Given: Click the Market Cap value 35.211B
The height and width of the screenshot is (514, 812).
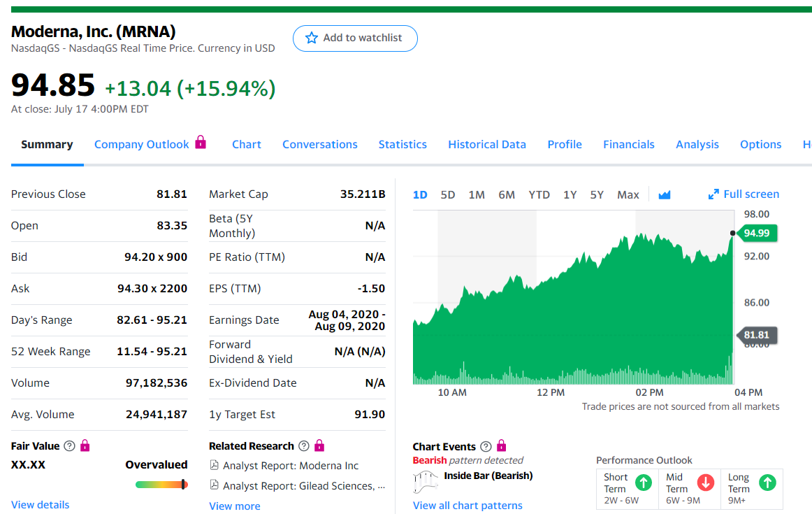Looking at the screenshot, I should (x=363, y=194).
